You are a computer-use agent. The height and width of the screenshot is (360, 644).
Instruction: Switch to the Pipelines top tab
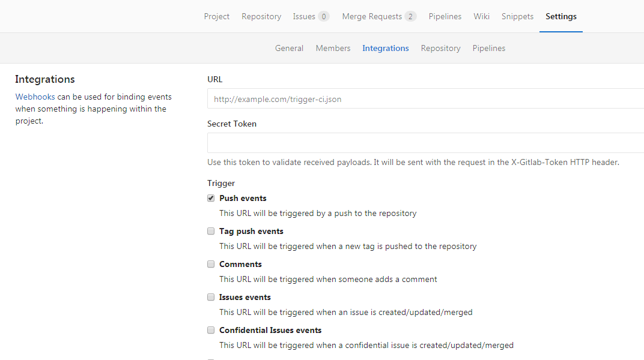pyautogui.click(x=445, y=17)
